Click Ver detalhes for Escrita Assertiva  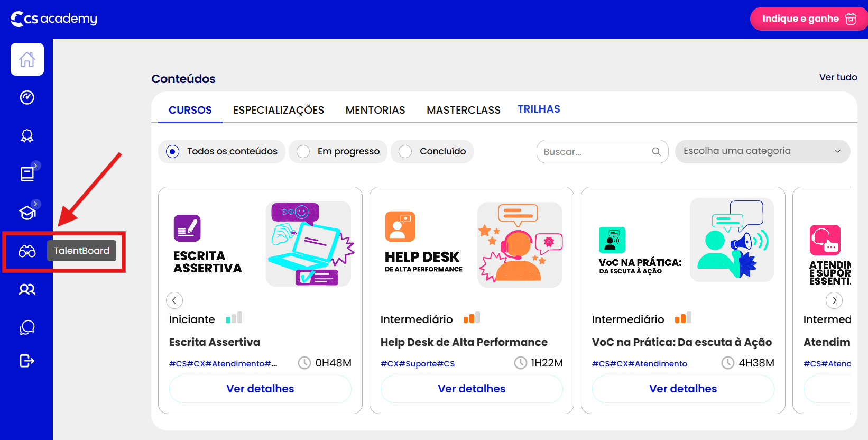(260, 389)
